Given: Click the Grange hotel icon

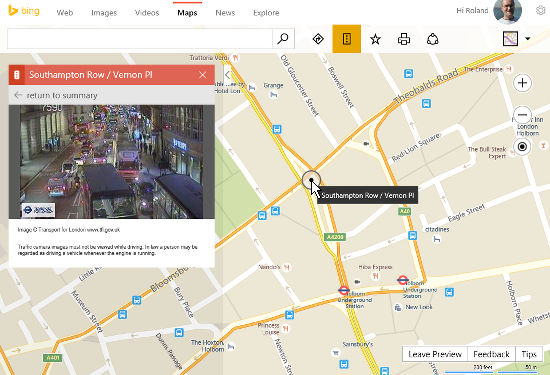Looking at the screenshot, I should coord(274,94).
